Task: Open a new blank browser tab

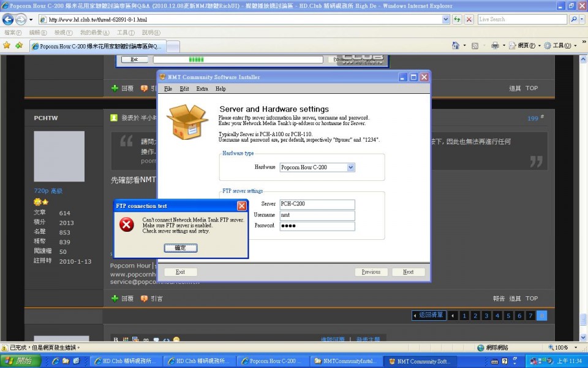Action: (x=173, y=47)
